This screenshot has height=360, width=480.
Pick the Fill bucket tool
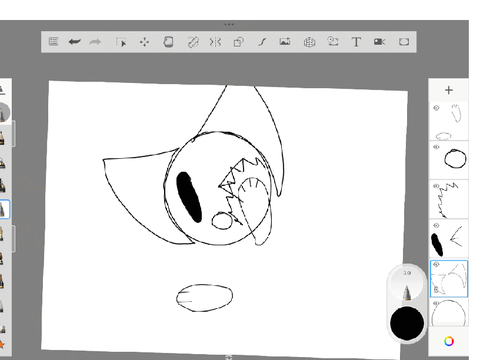tap(168, 42)
